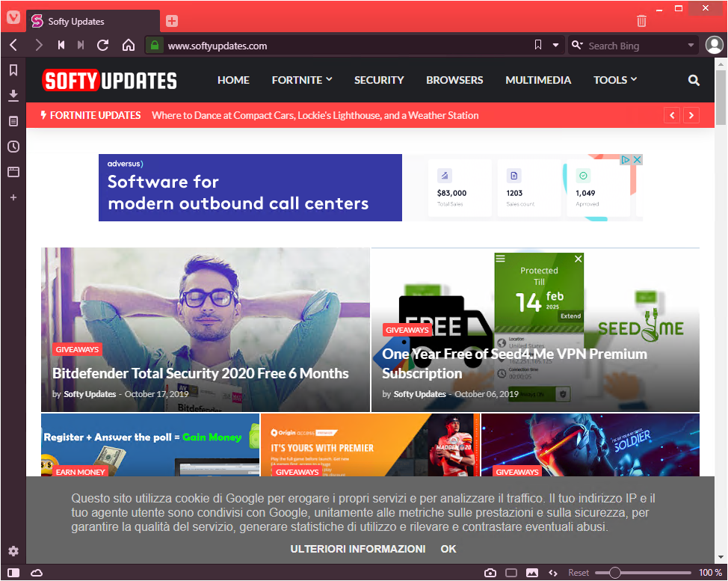
Task: Open the AdChoices info icon
Action: 626,160
